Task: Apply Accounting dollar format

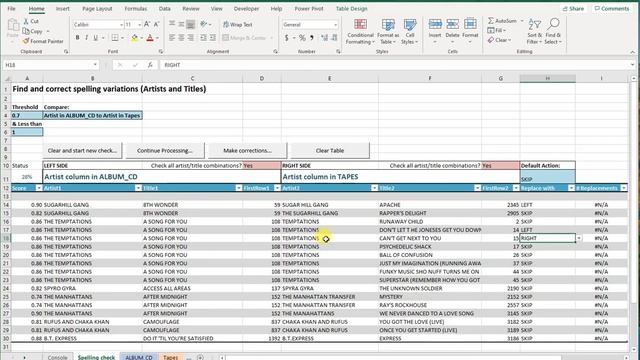Action: (287, 38)
